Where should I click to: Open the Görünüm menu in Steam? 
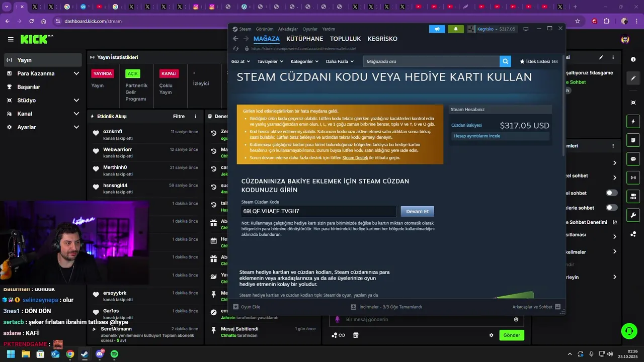(x=265, y=29)
